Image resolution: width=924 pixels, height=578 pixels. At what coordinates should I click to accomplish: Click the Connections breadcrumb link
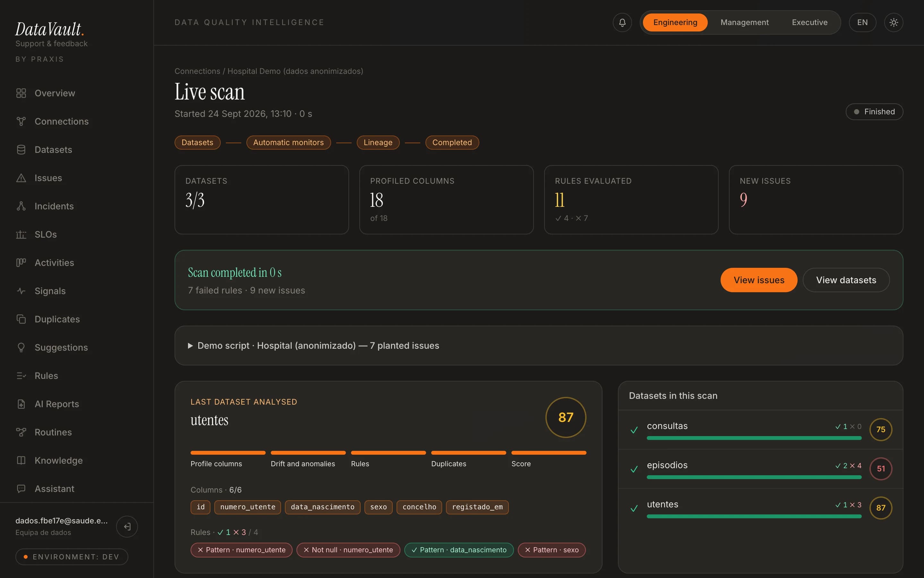197,72
